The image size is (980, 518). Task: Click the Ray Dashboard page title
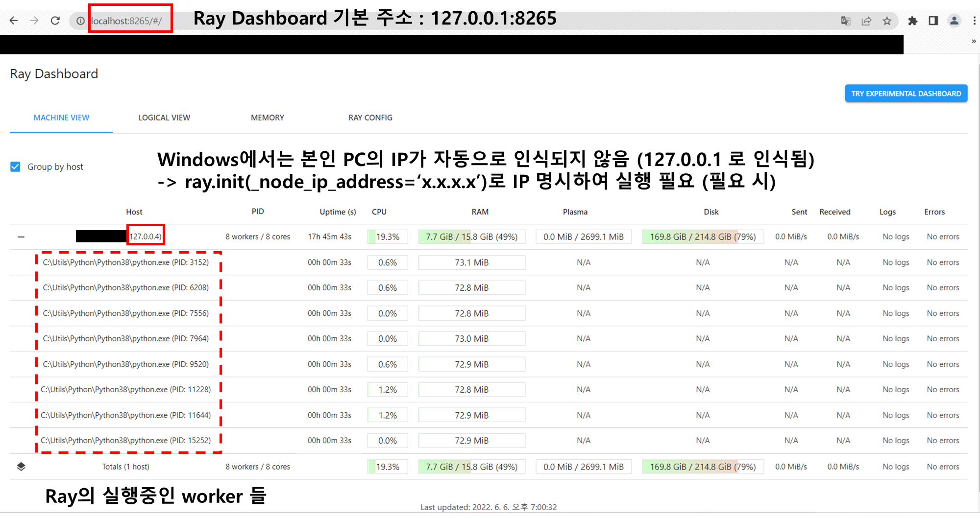54,74
